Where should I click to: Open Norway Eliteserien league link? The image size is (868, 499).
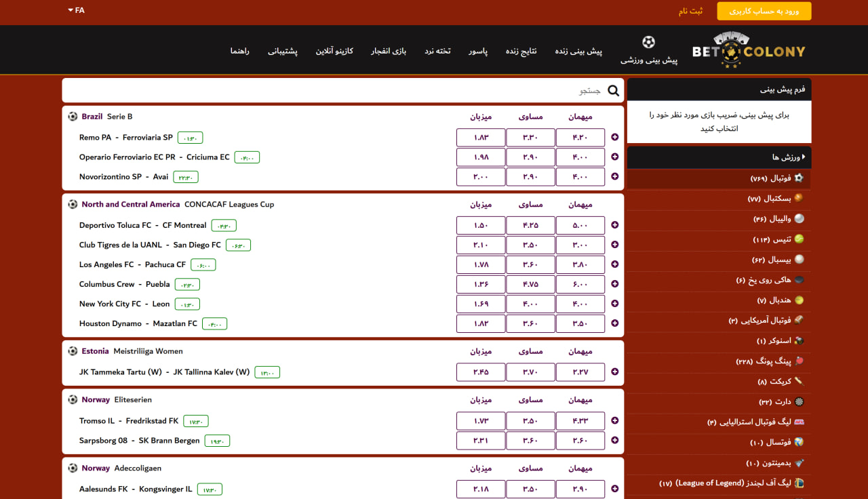click(117, 400)
